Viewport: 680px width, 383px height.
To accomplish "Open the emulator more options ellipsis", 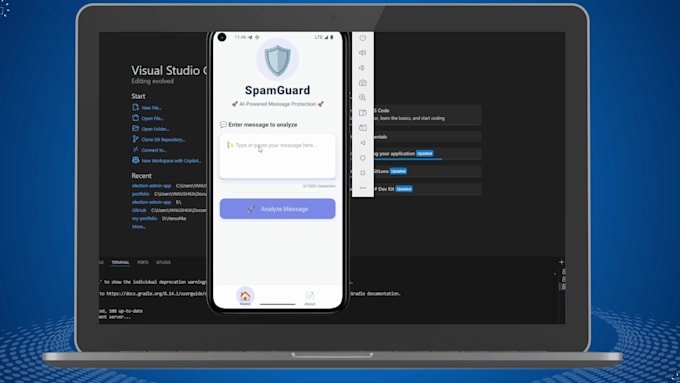I will point(363,188).
